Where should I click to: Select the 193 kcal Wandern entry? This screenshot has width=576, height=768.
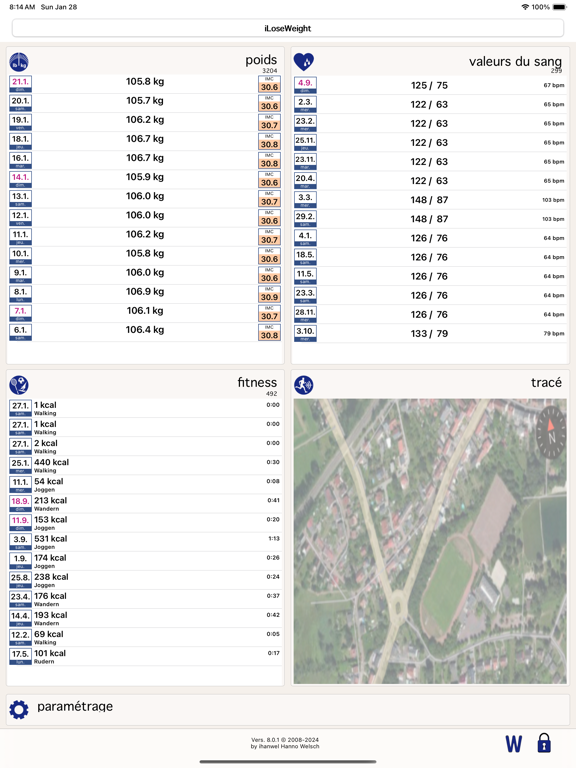tap(145, 618)
